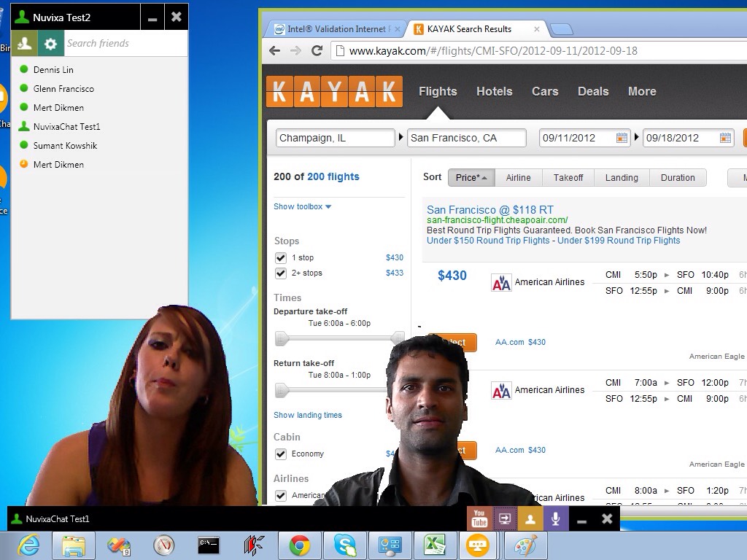
Task: Click the Departure take-off slider left handle
Action: (x=282, y=338)
